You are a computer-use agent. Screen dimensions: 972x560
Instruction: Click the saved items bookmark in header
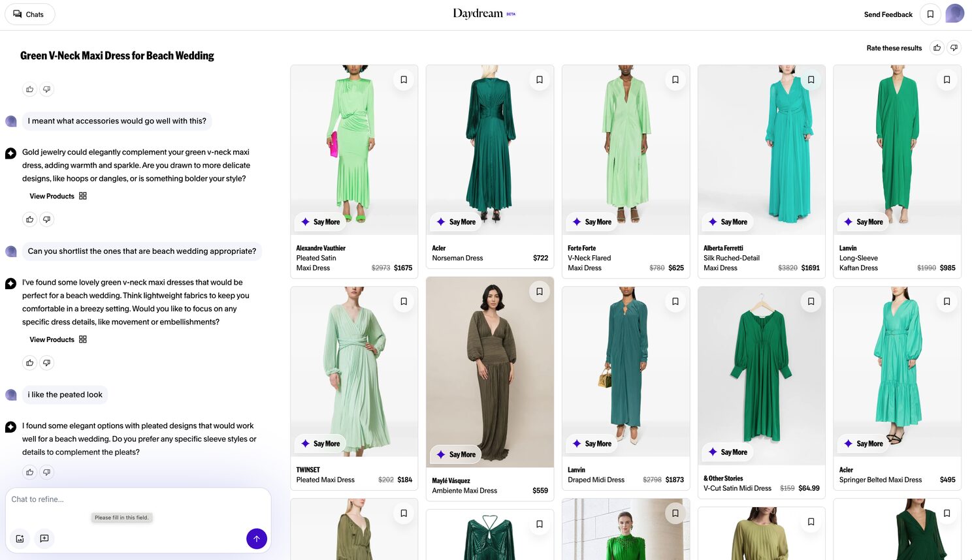point(930,14)
